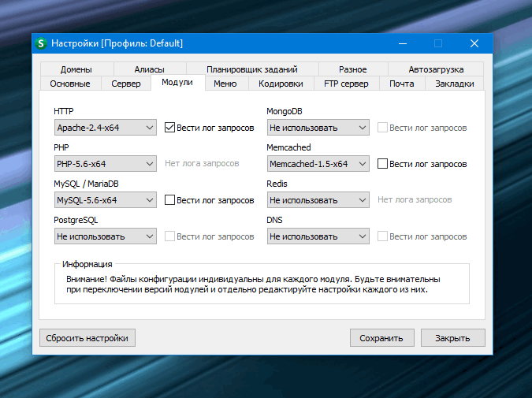The width and height of the screenshot is (532, 398).
Task: Click the Закрыть button
Action: tap(452, 338)
